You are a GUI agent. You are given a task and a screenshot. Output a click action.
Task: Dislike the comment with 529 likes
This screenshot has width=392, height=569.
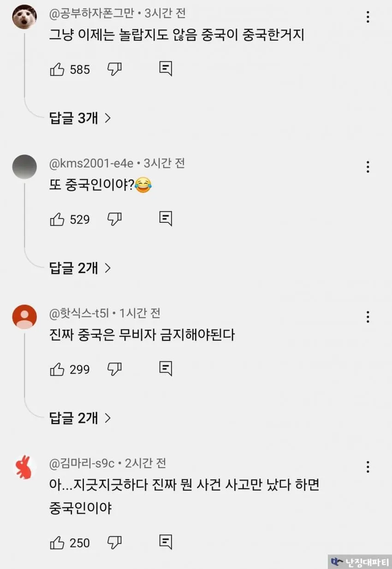[x=114, y=219]
